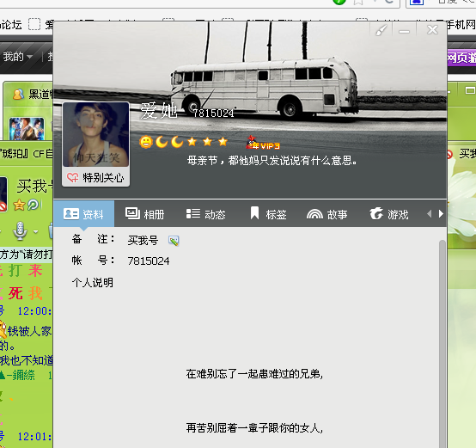476x448 pixels.
Task: Click the profile panel vertical scrollbar
Action: pos(442,343)
